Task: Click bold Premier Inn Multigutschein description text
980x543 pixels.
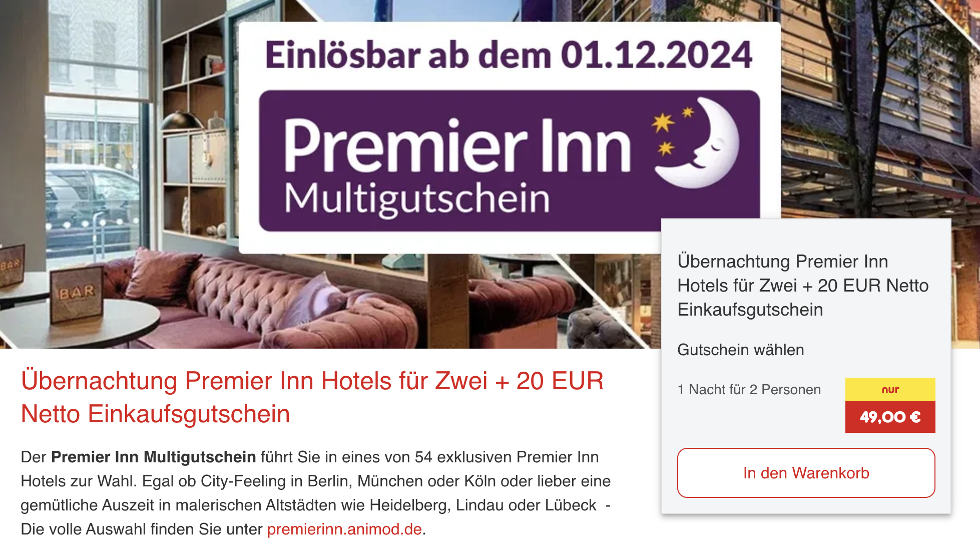Action: pos(153,457)
